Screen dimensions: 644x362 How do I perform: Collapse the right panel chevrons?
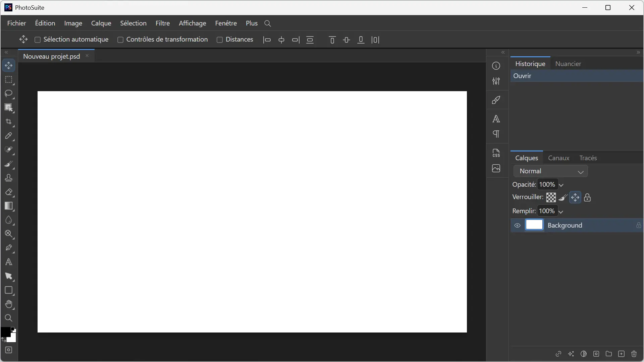click(638, 52)
